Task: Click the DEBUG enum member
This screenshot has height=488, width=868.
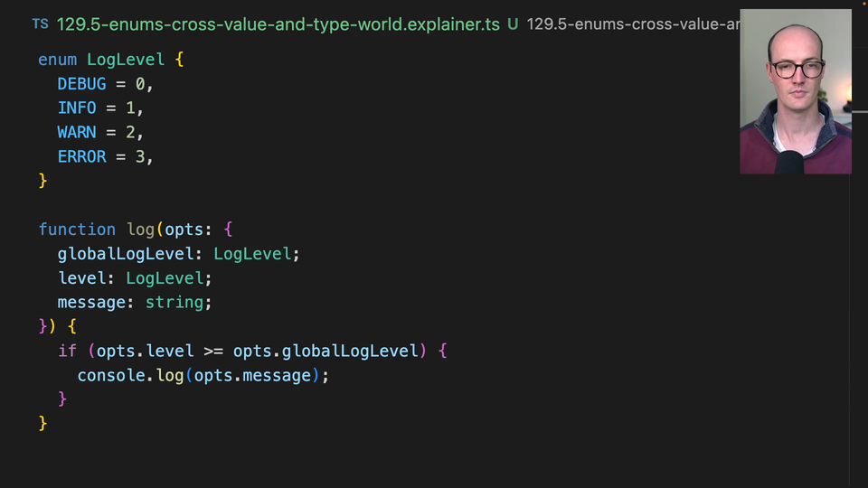Action: [81, 84]
